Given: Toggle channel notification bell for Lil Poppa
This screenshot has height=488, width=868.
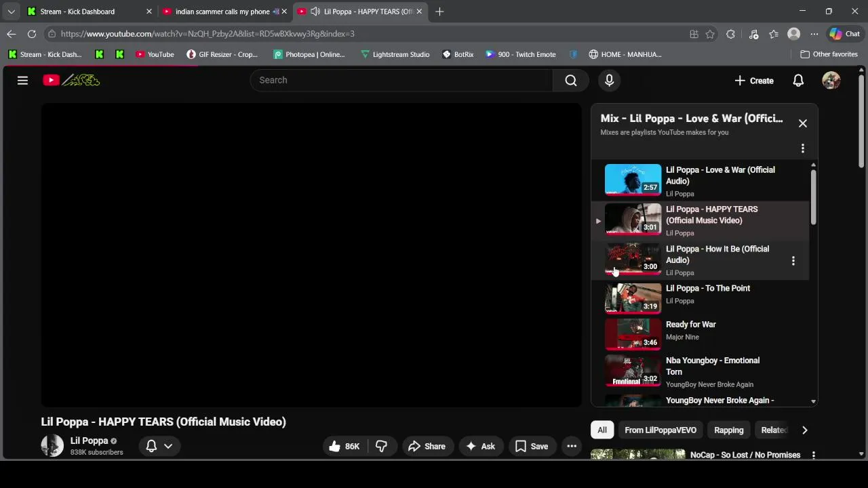Looking at the screenshot, I should coord(151,445).
